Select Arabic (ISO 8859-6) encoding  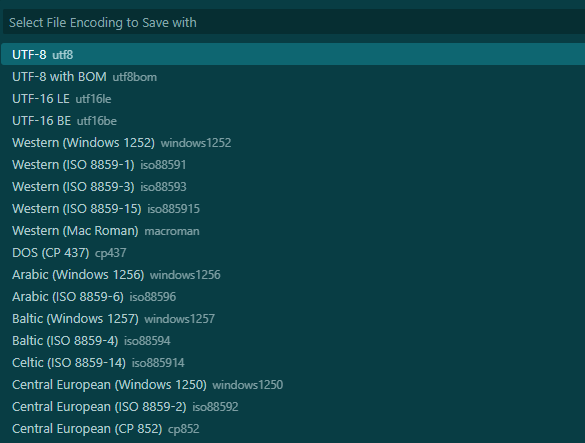[293, 297]
